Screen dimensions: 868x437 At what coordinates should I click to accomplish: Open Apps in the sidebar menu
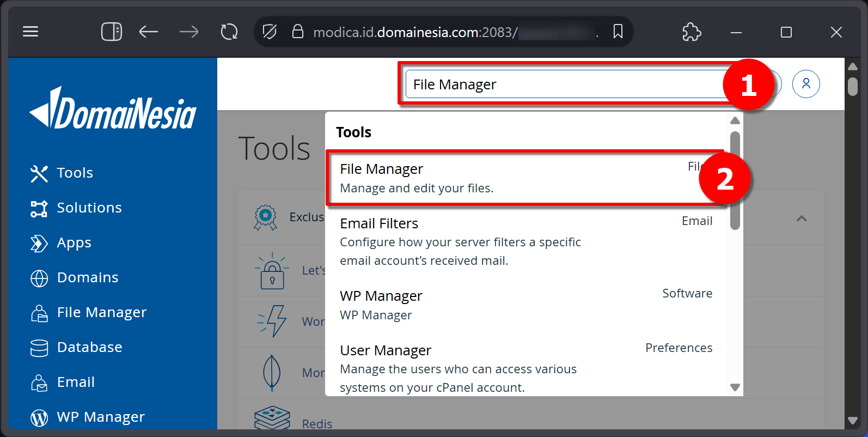pyautogui.click(x=74, y=242)
